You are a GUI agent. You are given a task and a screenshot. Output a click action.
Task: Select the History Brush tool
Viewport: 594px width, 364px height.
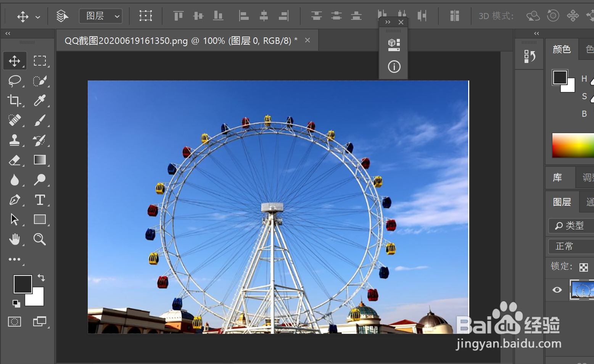click(40, 140)
